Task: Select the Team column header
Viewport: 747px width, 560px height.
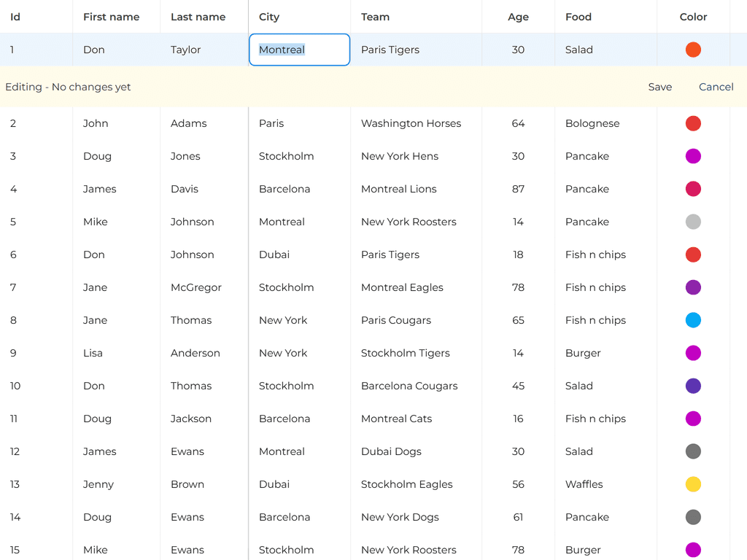Action: [x=375, y=17]
